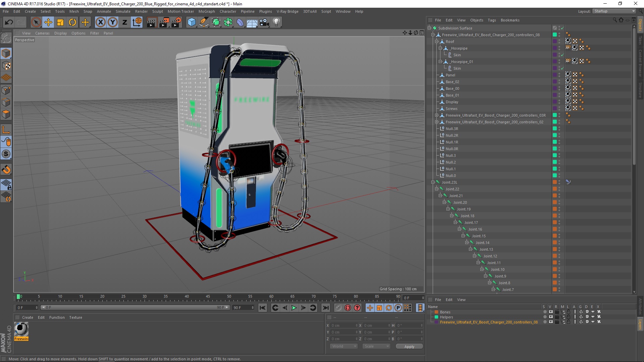Image resolution: width=644 pixels, height=362 pixels.
Task: Add a Subdivision Surface generator
Action: click(x=216, y=22)
